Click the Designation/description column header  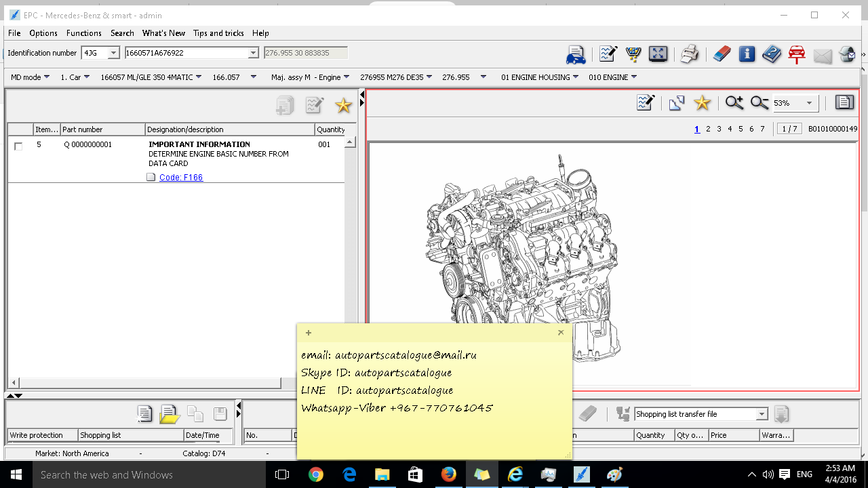(x=230, y=129)
